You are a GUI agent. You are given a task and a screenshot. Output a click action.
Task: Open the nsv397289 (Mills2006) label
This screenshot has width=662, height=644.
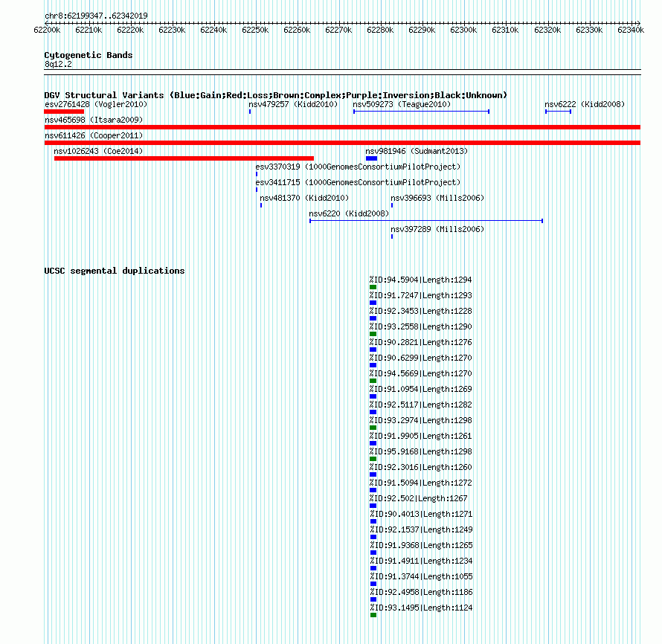pyautogui.click(x=437, y=229)
